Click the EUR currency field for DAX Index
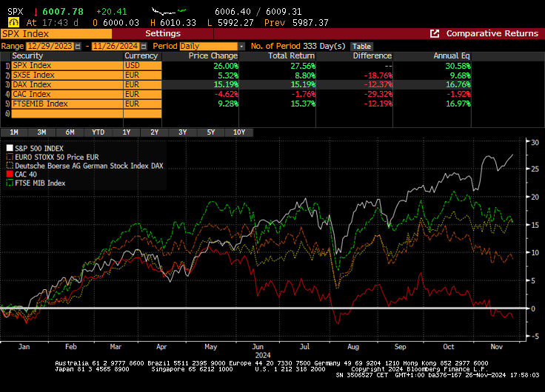 [x=142, y=85]
